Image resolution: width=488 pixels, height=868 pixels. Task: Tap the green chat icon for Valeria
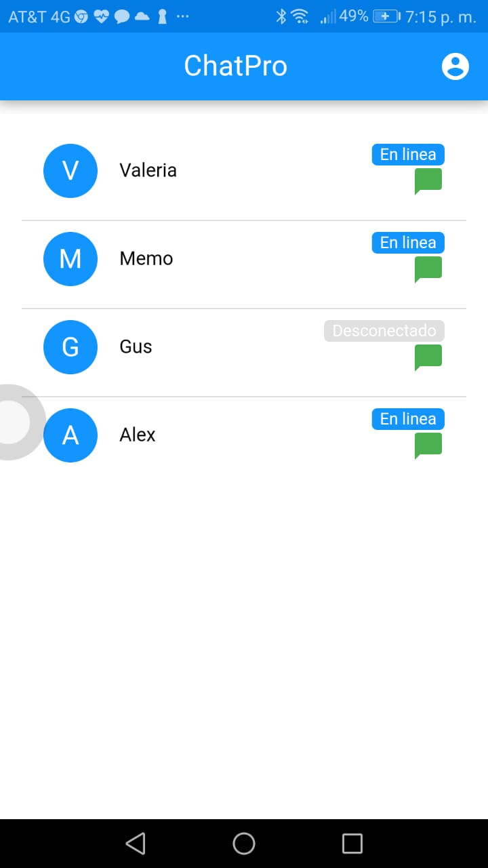(x=428, y=181)
